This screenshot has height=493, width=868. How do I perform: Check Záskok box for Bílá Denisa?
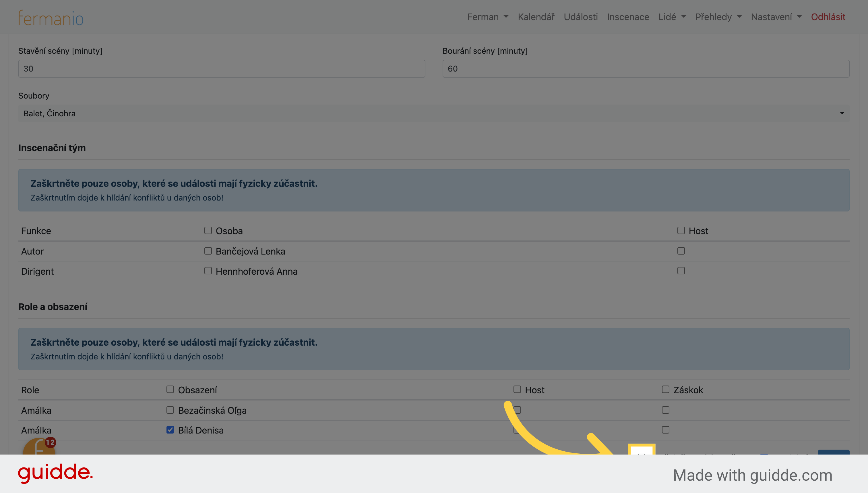[666, 430]
